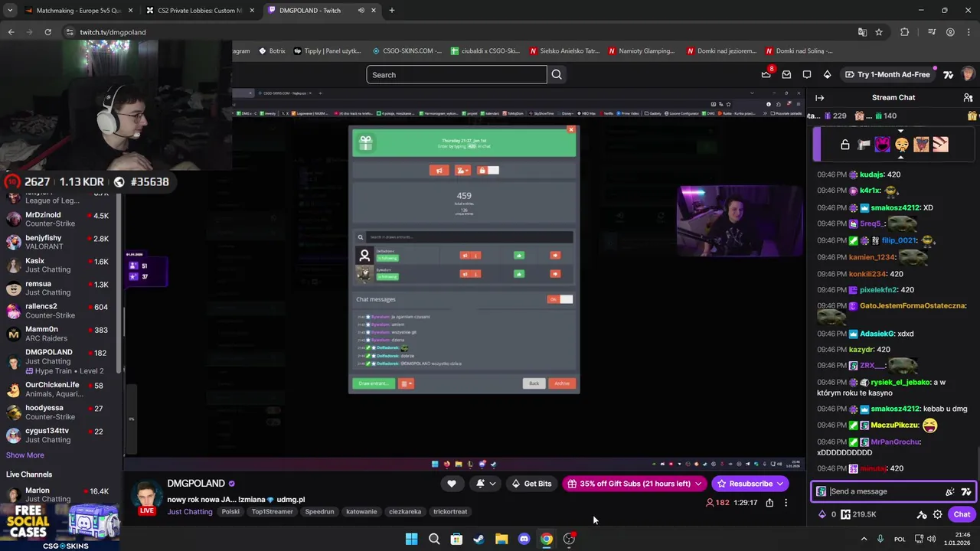Viewport: 980px width, 551px height.
Task: Unlock the pinned emote combo bar
Action: pos(845,145)
